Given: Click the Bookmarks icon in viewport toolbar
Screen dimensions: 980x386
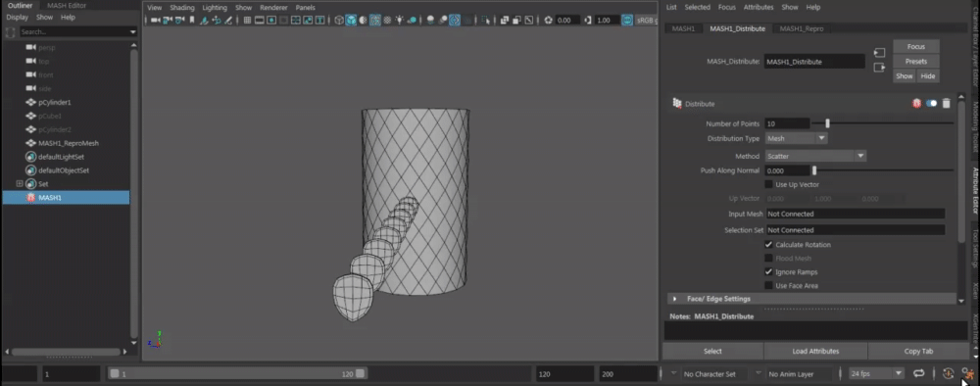Looking at the screenshot, I should pyautogui.click(x=192, y=21).
